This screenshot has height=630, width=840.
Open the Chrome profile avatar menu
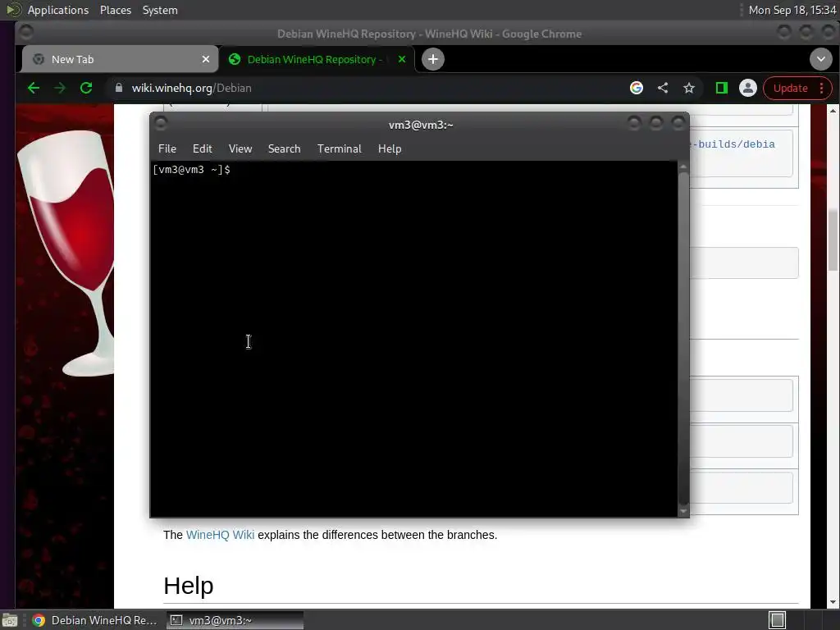tap(748, 88)
